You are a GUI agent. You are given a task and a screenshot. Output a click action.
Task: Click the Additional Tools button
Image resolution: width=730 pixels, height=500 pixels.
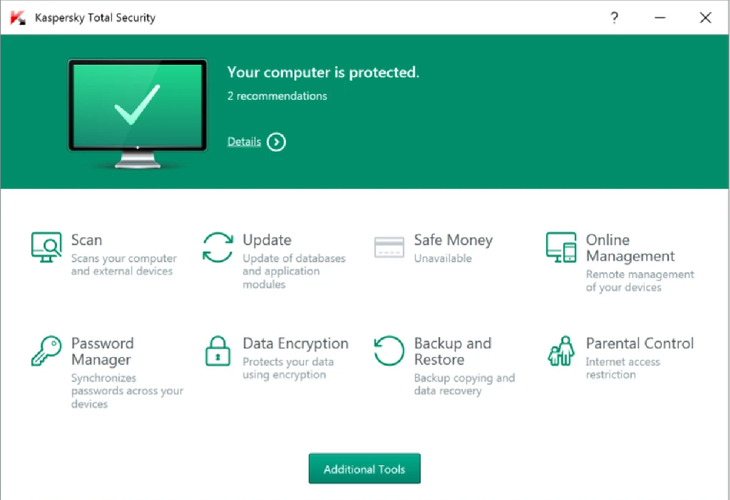pos(365,469)
